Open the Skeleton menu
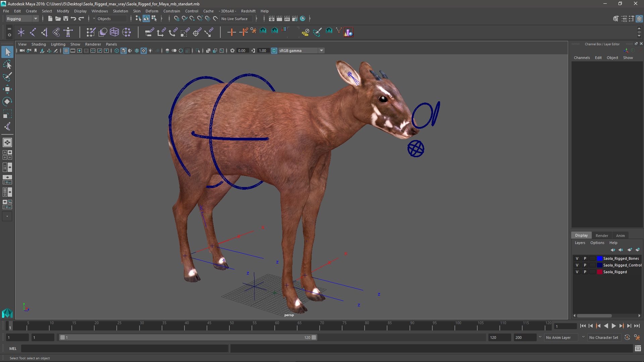 [120, 11]
